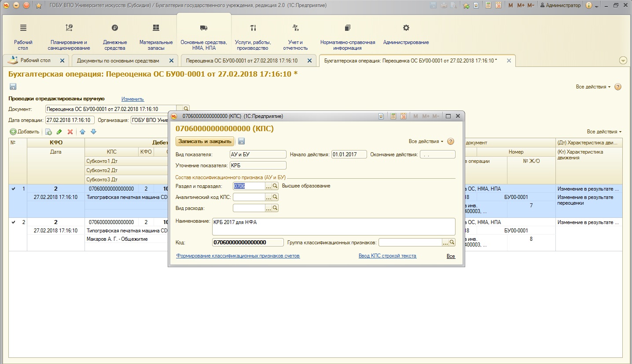The height and width of the screenshot is (364, 632).
Task: Open the Все действия menu in КПС dialog
Action: (426, 141)
